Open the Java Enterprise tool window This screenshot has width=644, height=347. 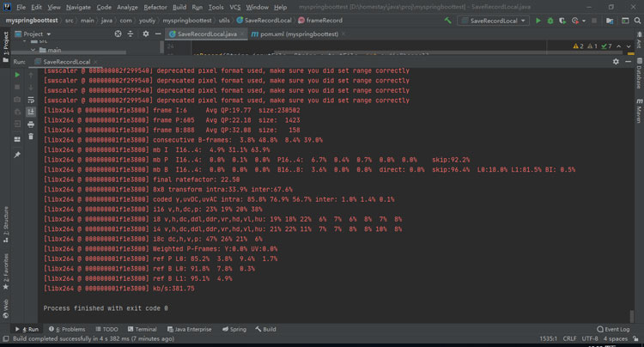[190, 329]
